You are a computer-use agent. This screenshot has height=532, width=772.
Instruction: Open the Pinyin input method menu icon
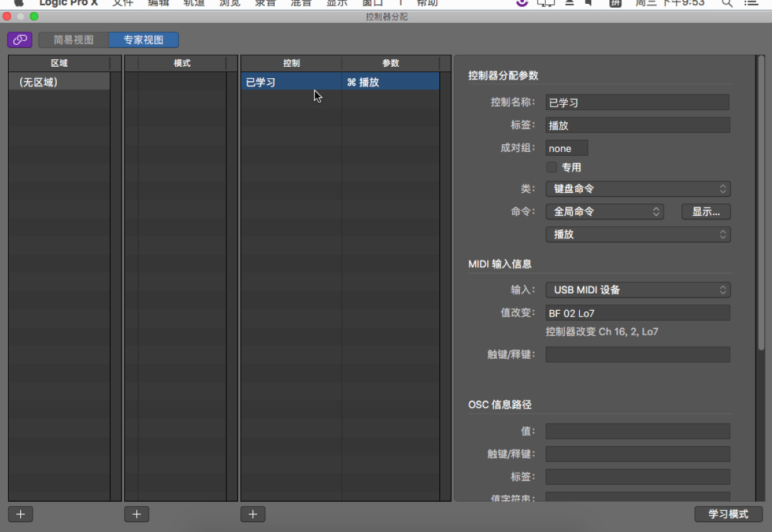pyautogui.click(x=615, y=3)
